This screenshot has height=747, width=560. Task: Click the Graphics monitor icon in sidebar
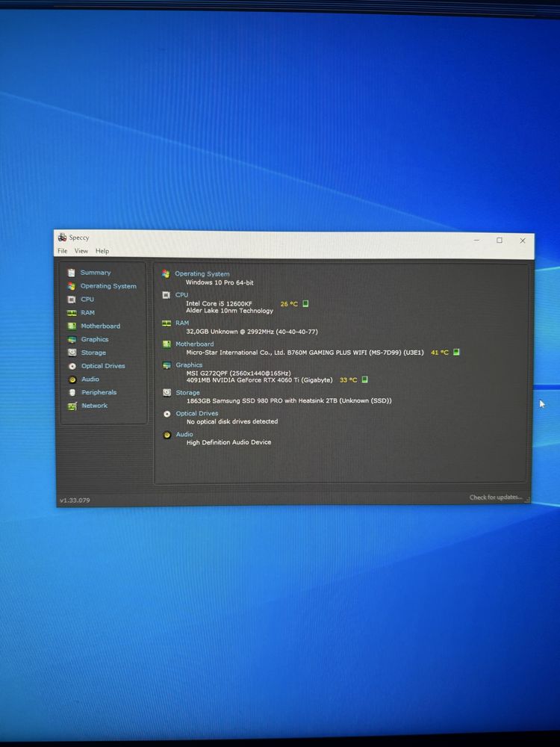tap(72, 339)
